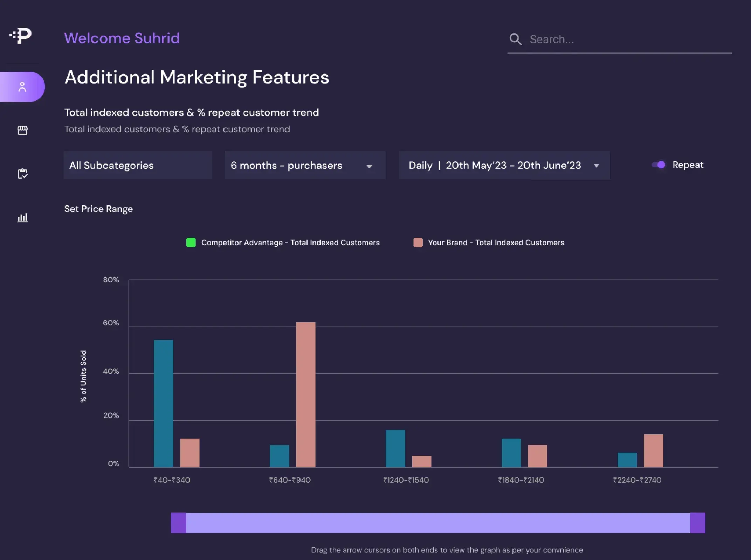Image resolution: width=751 pixels, height=560 pixels.
Task: Click the Additional Marketing Features heading
Action: click(x=197, y=77)
